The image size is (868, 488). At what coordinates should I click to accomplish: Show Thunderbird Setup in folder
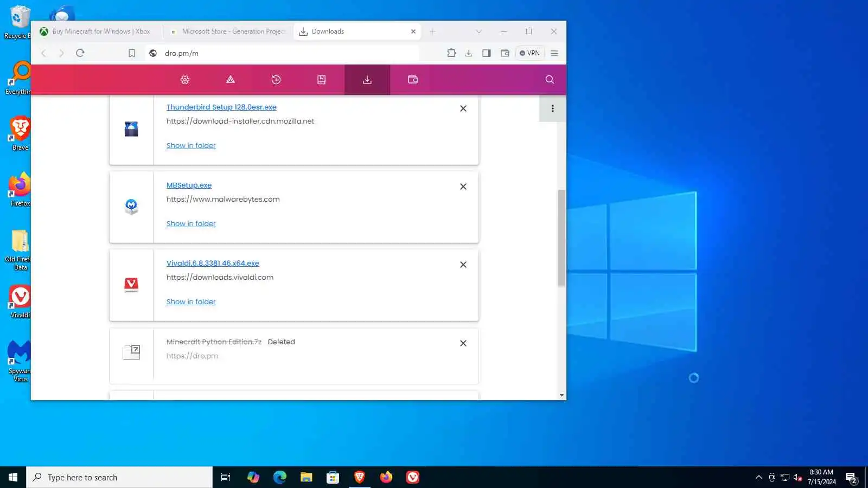coord(191,145)
